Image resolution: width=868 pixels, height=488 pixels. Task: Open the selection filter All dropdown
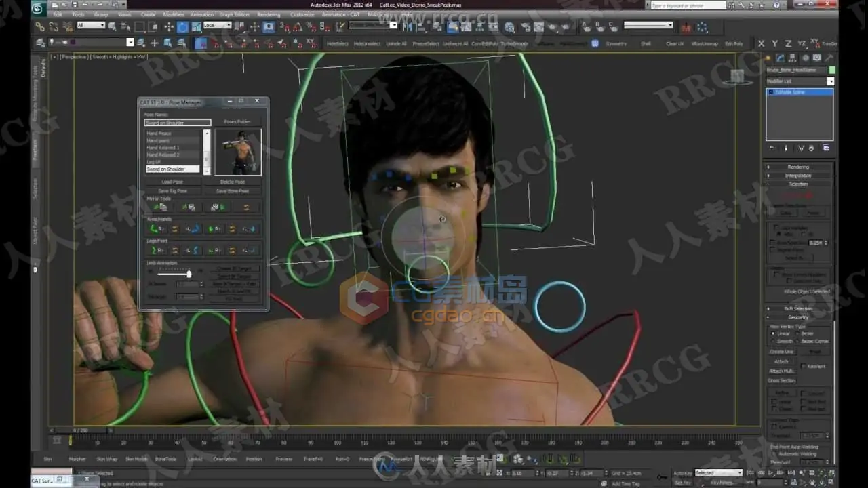(91, 25)
